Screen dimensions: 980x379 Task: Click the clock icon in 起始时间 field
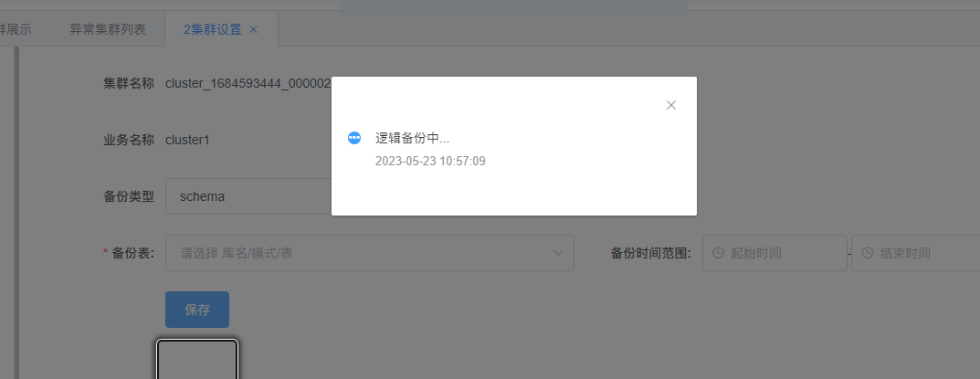[719, 253]
